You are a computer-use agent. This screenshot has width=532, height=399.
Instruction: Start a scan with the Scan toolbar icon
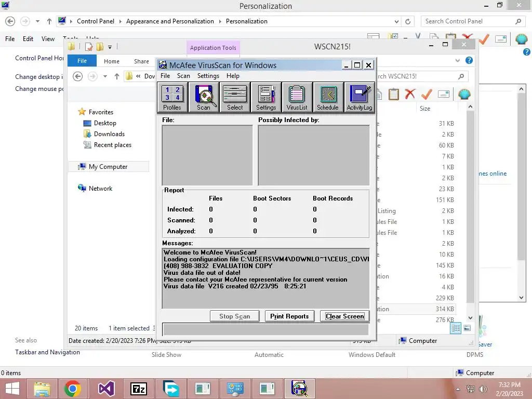[x=204, y=97]
